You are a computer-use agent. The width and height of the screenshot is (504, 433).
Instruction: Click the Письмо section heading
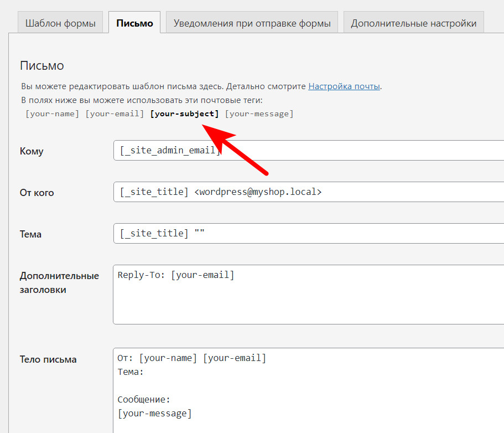point(42,66)
